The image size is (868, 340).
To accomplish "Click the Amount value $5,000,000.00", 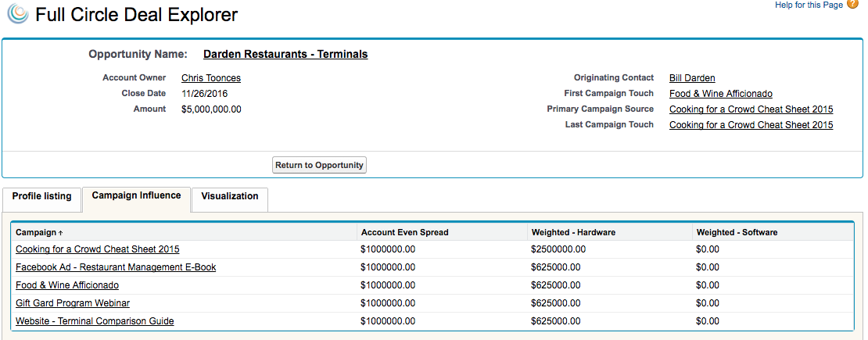I will pos(211,109).
